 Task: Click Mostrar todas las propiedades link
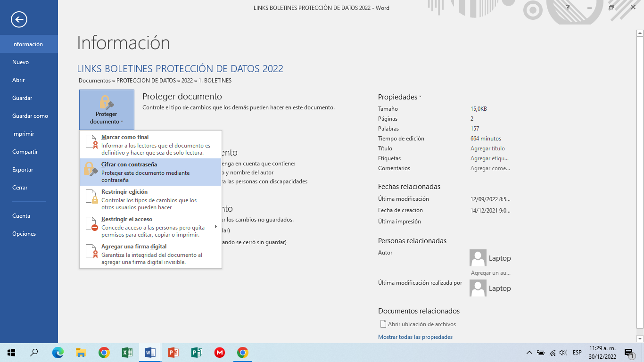coord(415,337)
